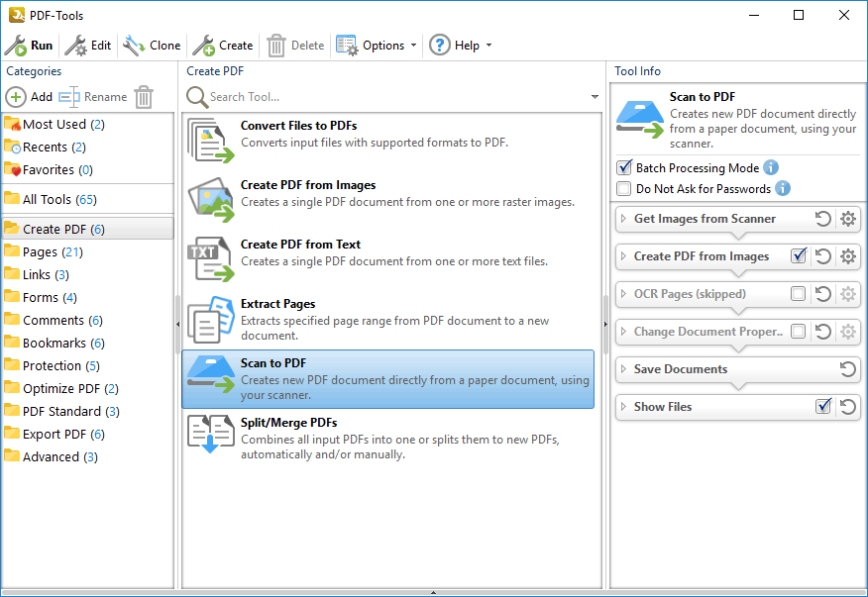Rename the selected category
The width and height of the screenshot is (868, 597).
[93, 97]
